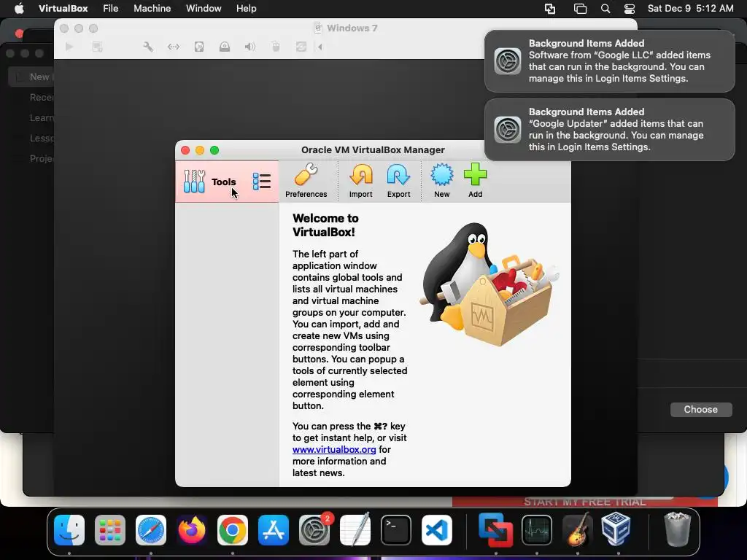Open the Help menu

[x=247, y=9]
